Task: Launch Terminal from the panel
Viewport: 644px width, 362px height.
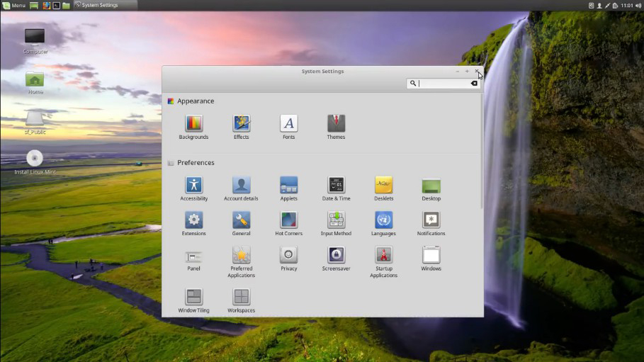Action: [56, 6]
